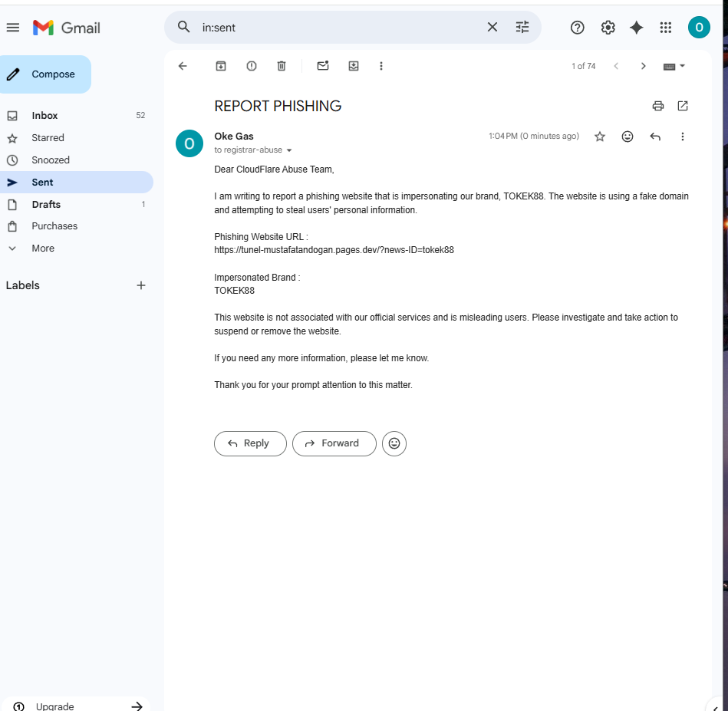Image resolution: width=728 pixels, height=711 pixels.
Task: Open the main menu hamburger icon
Action: coord(13,28)
